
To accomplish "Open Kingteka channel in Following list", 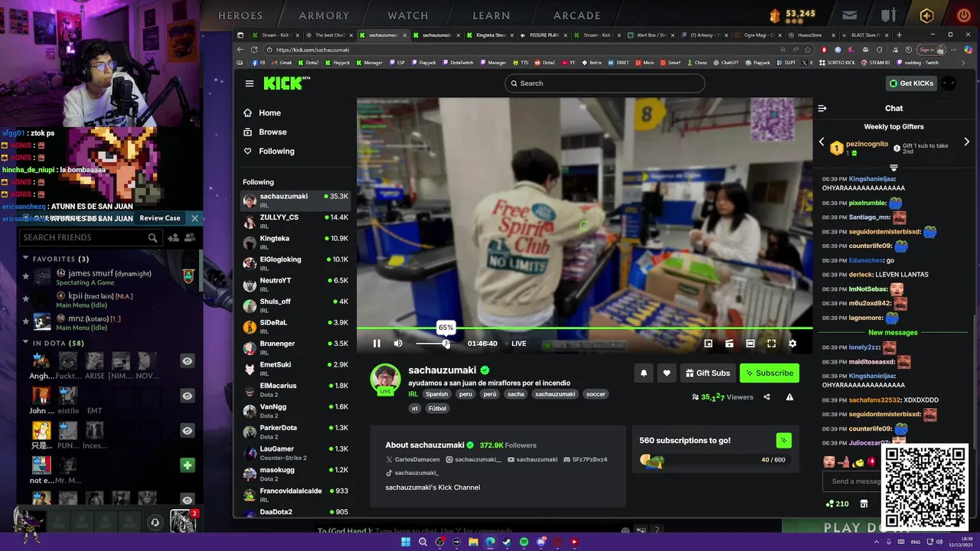I will click(296, 243).
